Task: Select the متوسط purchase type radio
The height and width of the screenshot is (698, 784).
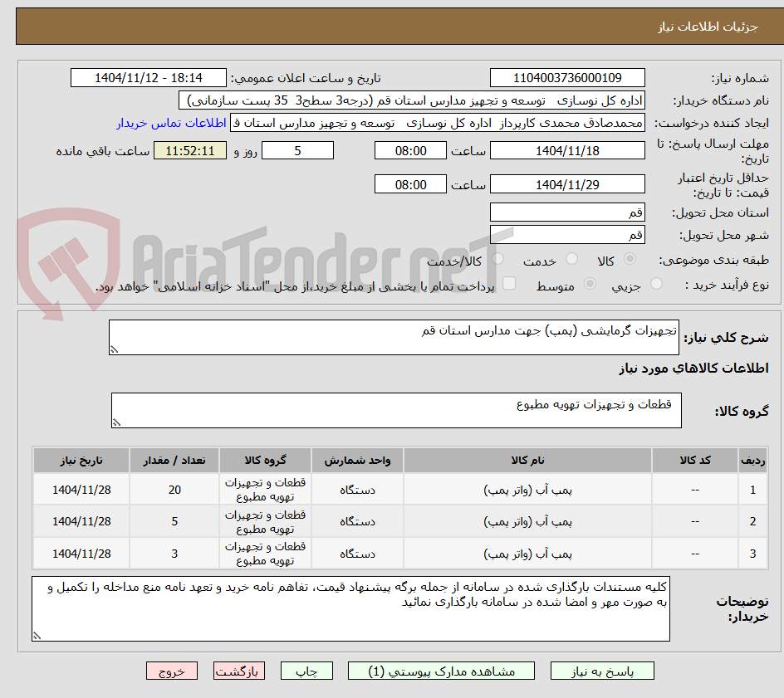Action: click(590, 284)
